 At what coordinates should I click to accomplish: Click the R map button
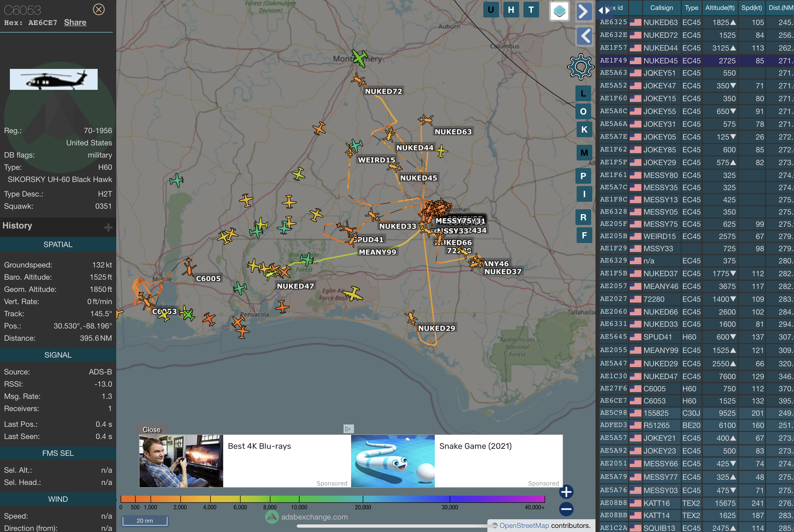[x=583, y=217]
